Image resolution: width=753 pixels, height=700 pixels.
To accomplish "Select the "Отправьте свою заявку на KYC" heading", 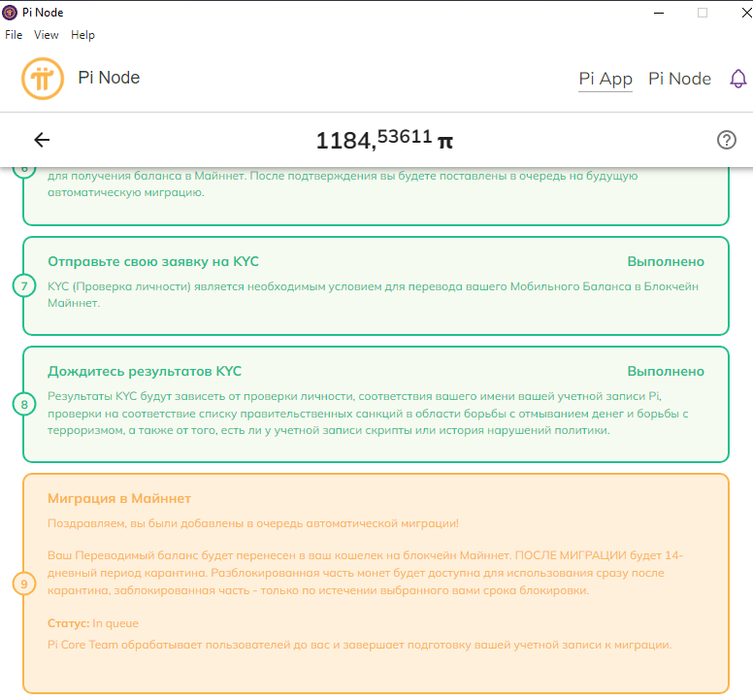I will tap(153, 261).
